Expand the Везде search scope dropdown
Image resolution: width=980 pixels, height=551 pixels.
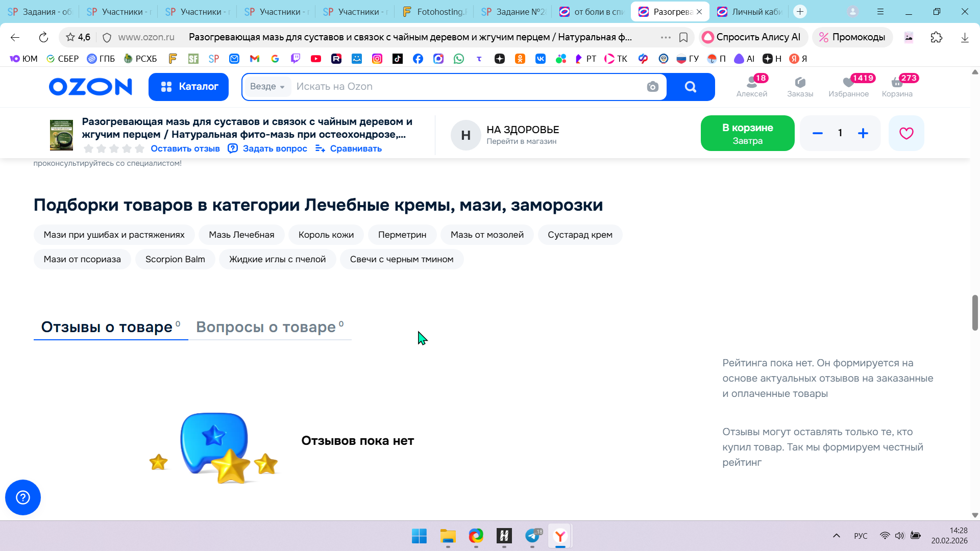click(x=267, y=87)
